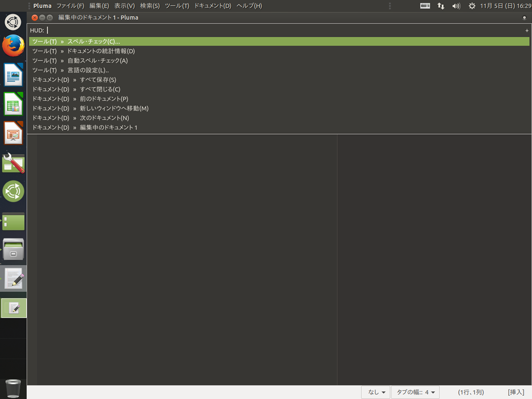The height and width of the screenshot is (399, 532).
Task: Open the ツール(T) menu in the menu bar
Action: (x=177, y=6)
